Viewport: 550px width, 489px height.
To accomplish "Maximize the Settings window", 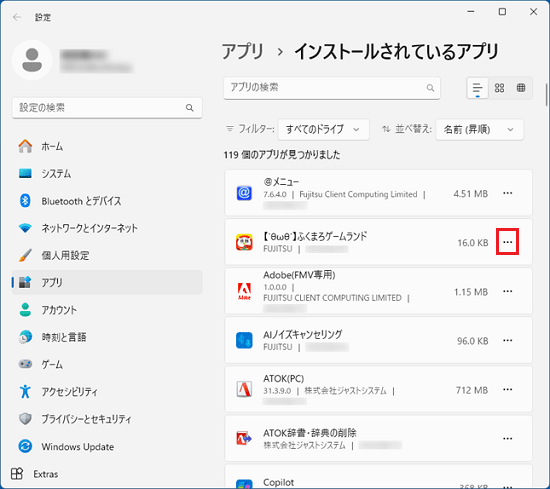I will [502, 12].
